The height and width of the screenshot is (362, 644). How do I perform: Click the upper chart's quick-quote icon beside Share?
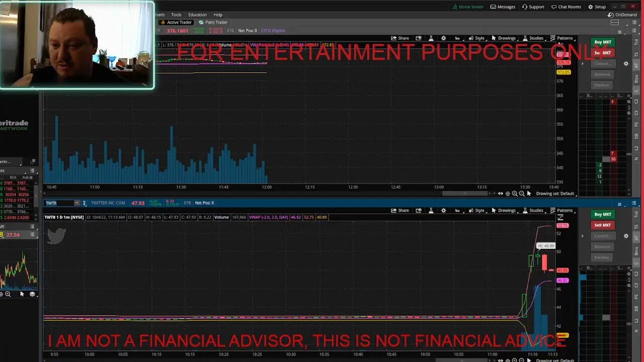click(419, 38)
